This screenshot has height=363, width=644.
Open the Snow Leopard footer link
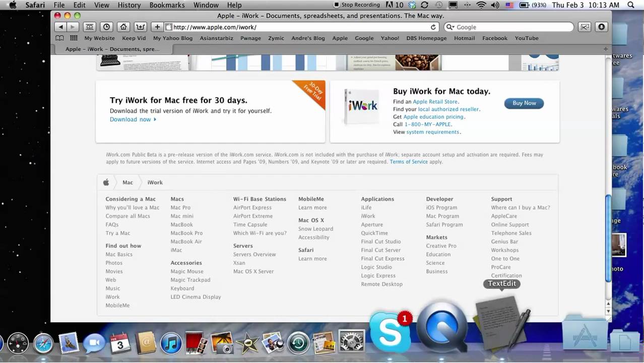coord(315,229)
